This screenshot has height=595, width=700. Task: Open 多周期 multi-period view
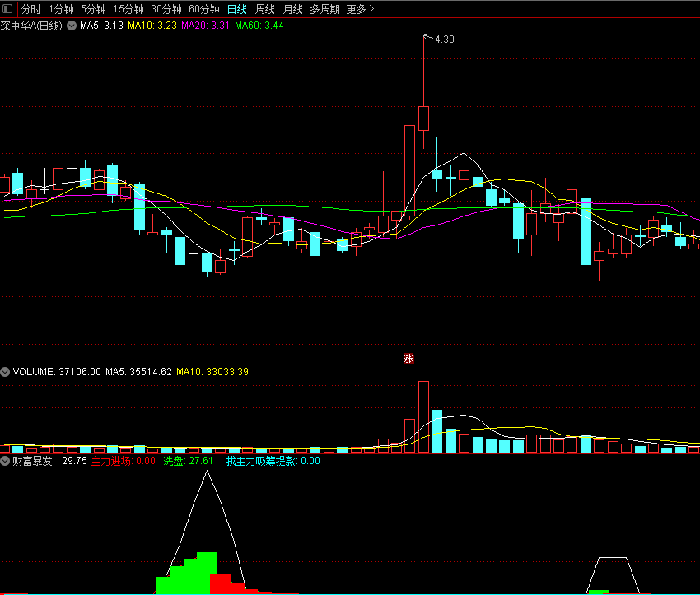[324, 9]
